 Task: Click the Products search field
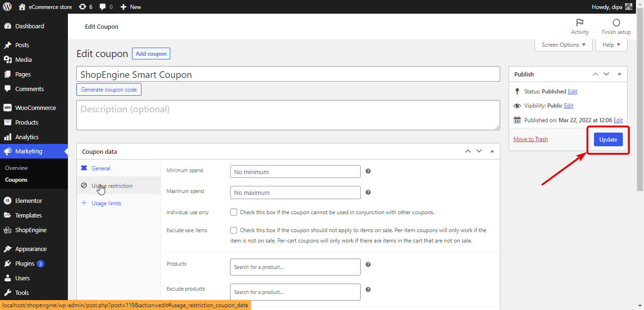(295, 267)
